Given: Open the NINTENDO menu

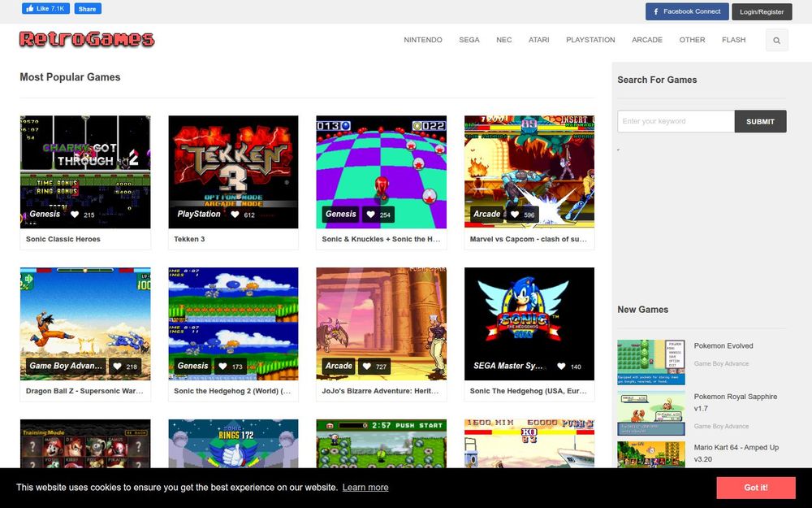Looking at the screenshot, I should click(x=423, y=40).
